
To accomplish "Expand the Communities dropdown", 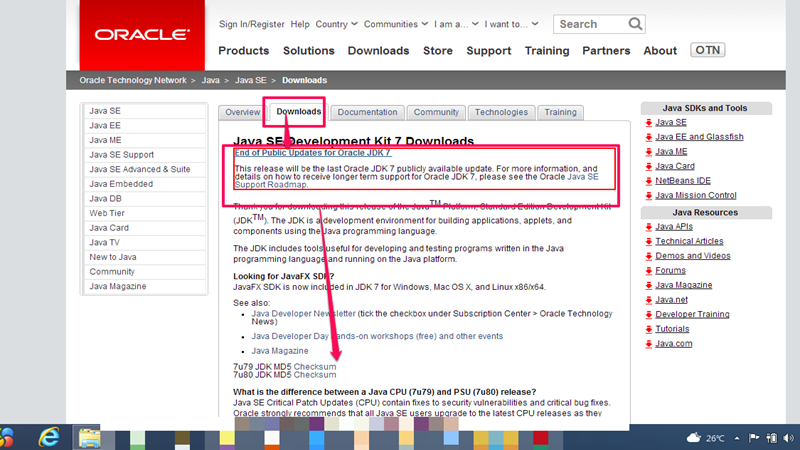I will [395, 24].
